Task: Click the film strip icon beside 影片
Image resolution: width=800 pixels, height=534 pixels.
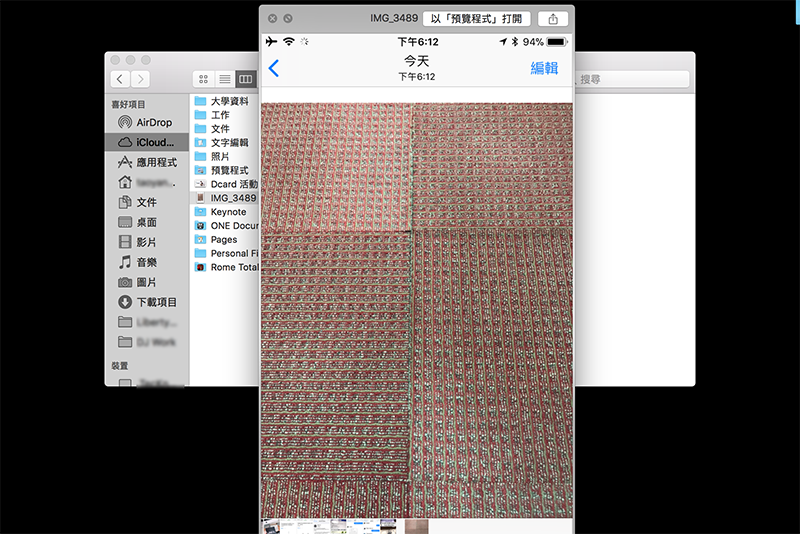Action: coord(125,242)
